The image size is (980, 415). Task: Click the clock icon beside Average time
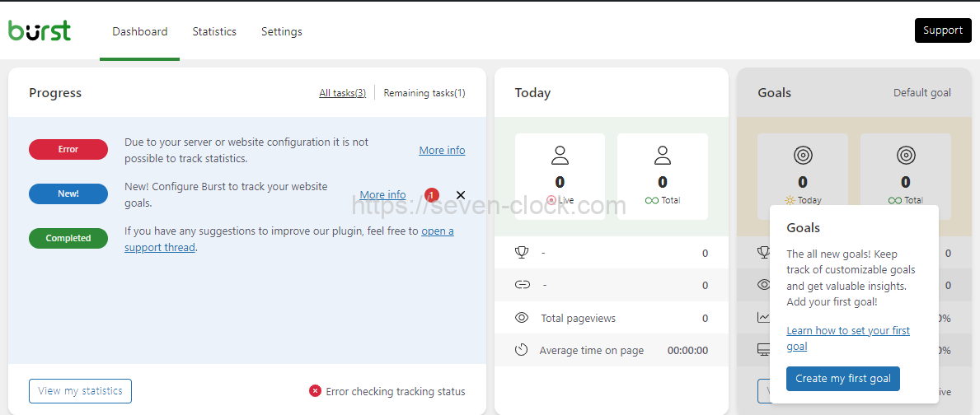[521, 350]
